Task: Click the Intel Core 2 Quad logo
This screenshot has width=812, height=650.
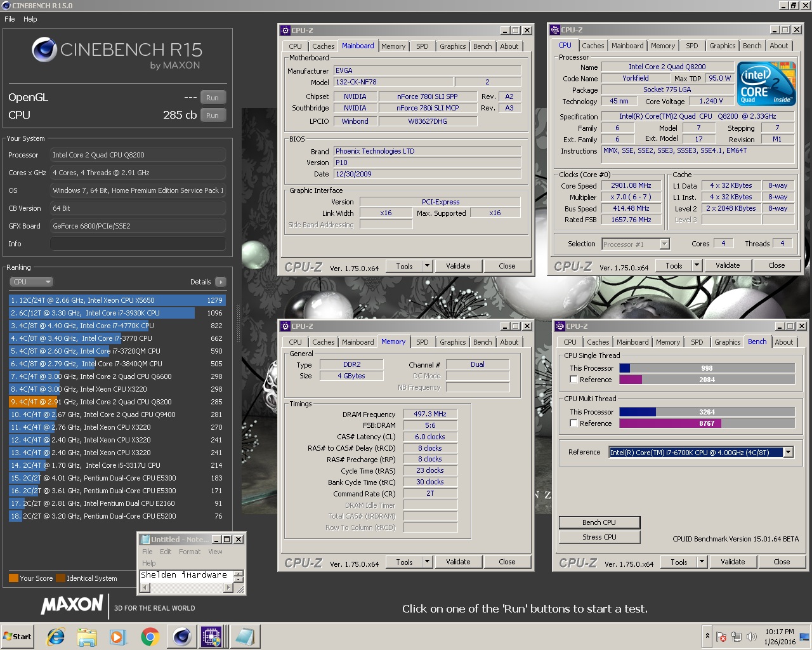Action: click(766, 84)
